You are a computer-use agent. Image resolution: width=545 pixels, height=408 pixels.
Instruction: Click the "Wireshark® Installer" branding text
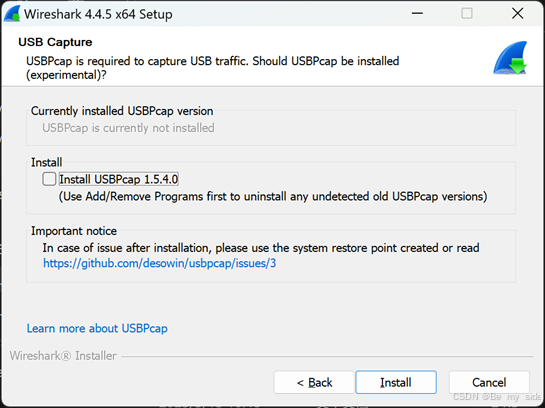tap(63, 356)
